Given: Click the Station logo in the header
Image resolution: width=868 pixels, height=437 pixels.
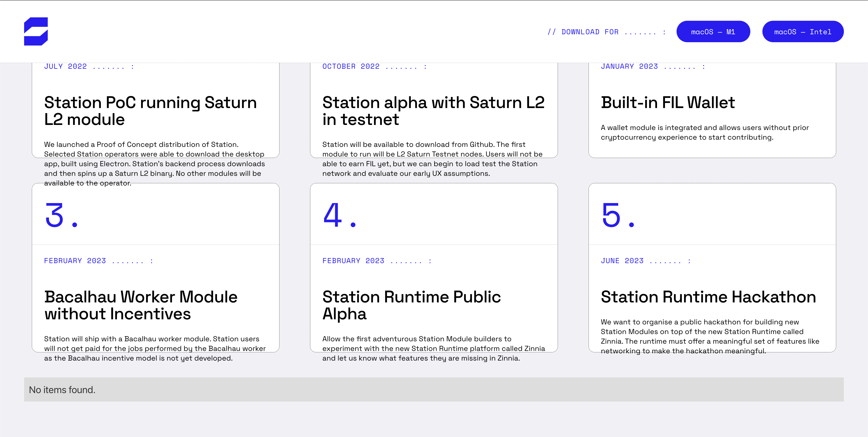Looking at the screenshot, I should click(36, 31).
